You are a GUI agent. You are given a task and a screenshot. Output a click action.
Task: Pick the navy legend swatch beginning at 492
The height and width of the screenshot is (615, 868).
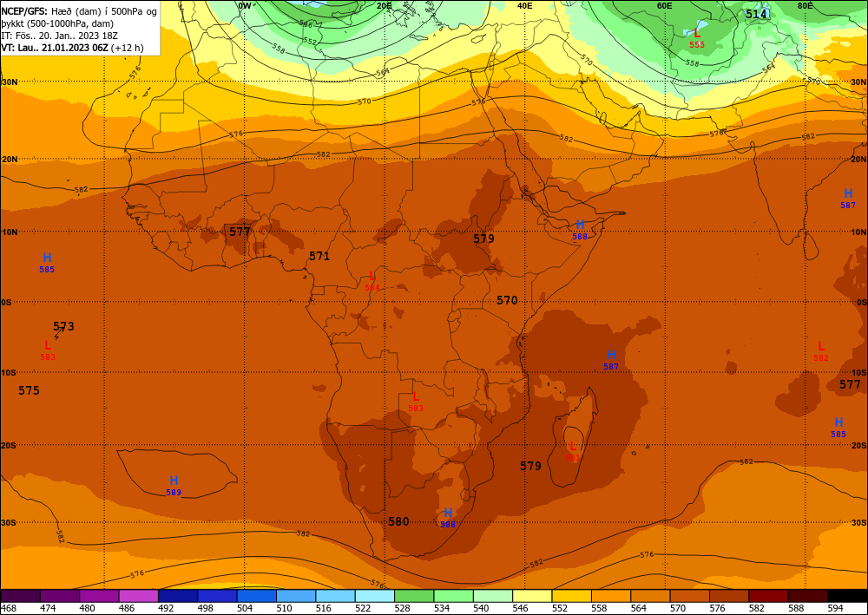[x=178, y=596]
